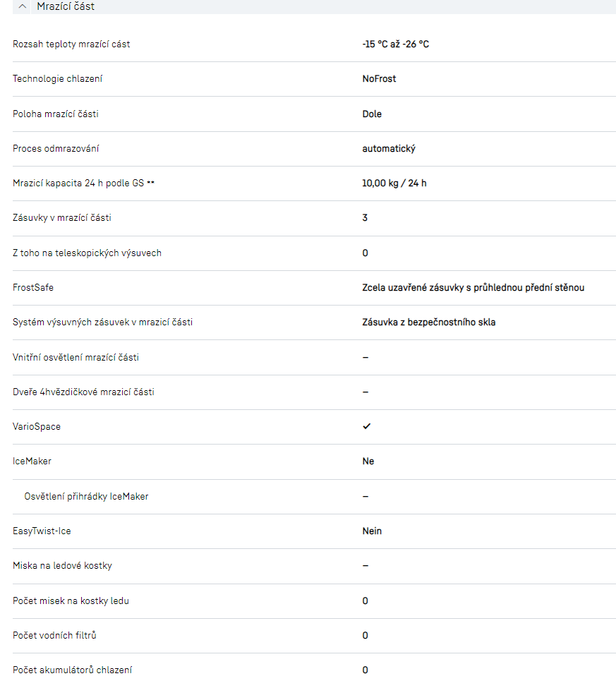Collapse the Mrazící část section chevron
This screenshot has height=676, width=616.
click(23, 6)
